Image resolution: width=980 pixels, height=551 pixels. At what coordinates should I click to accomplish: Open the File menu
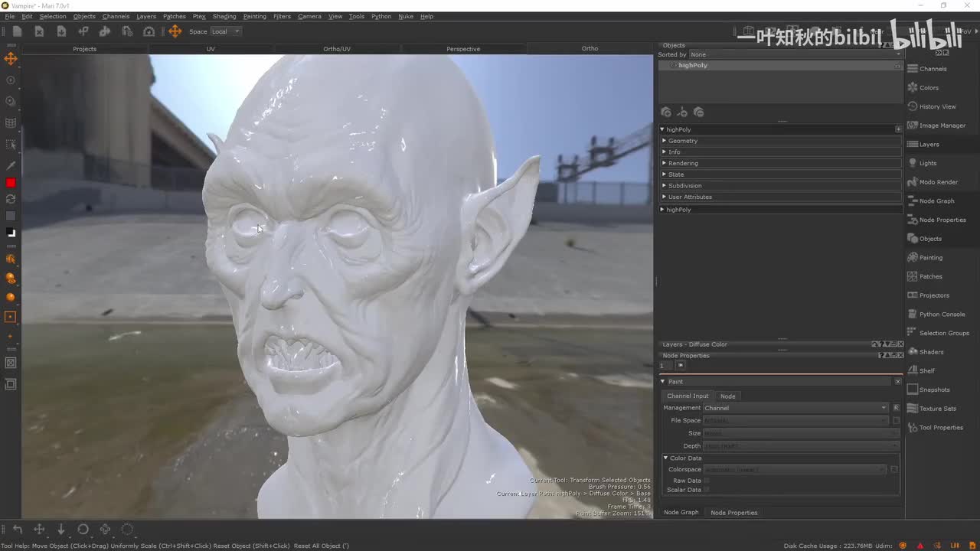pyautogui.click(x=10, y=16)
